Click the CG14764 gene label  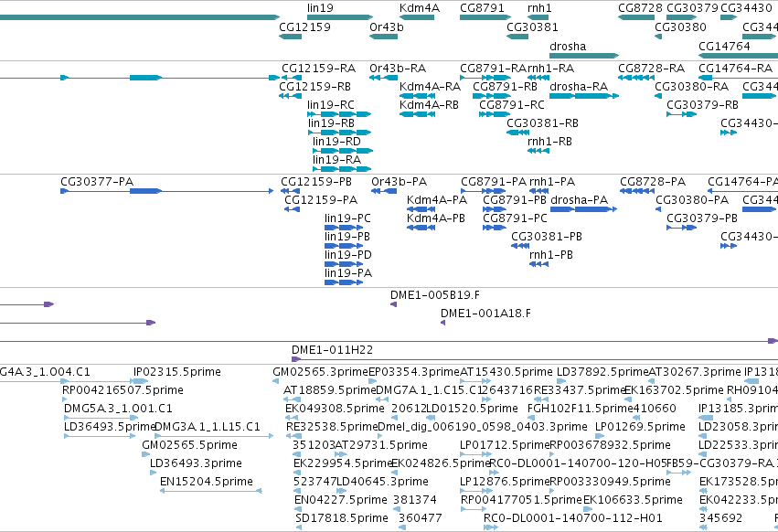click(724, 46)
